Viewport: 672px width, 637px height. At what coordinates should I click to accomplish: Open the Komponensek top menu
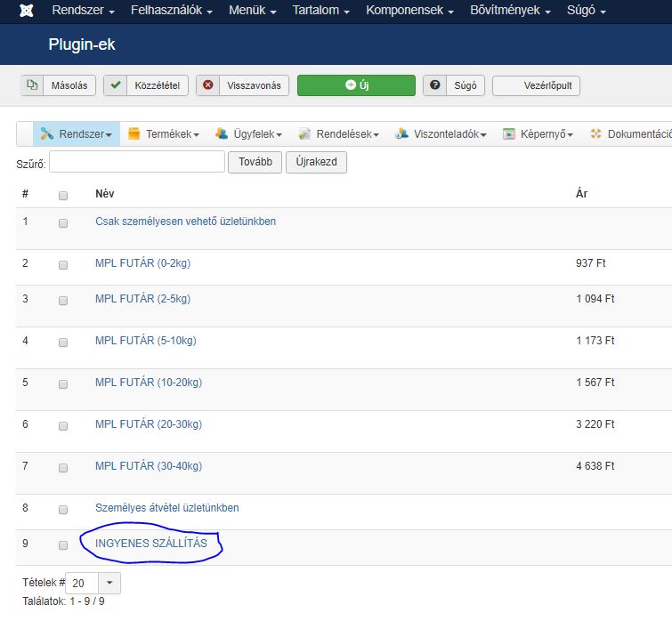point(409,11)
